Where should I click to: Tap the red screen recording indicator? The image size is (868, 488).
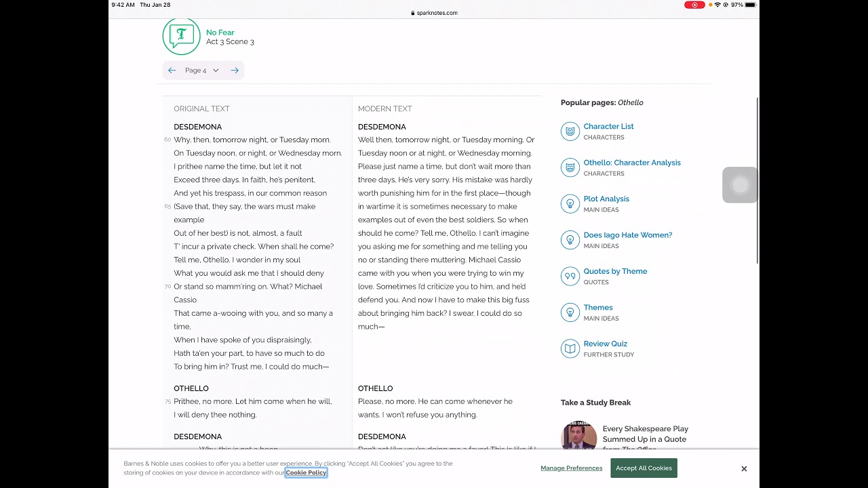tap(694, 5)
